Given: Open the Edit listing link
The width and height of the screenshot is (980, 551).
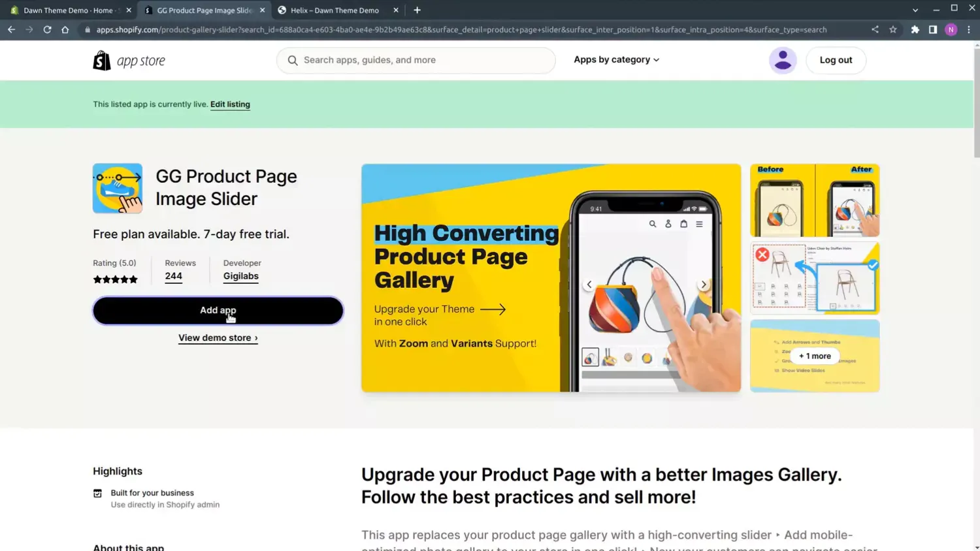Looking at the screenshot, I should coord(230,104).
